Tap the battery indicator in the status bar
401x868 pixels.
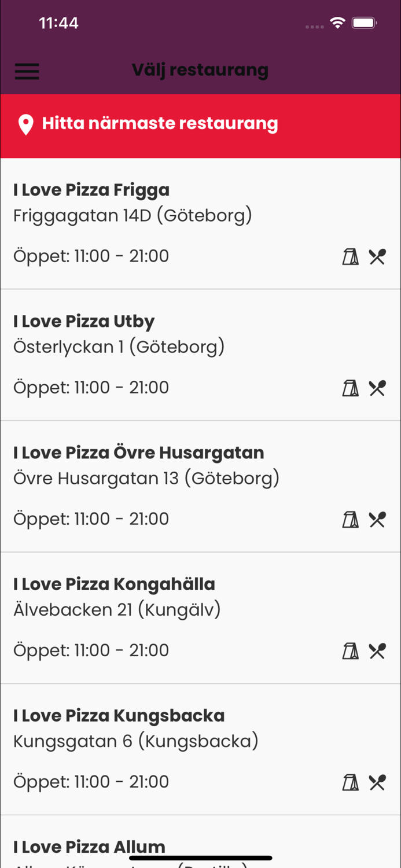click(x=365, y=23)
